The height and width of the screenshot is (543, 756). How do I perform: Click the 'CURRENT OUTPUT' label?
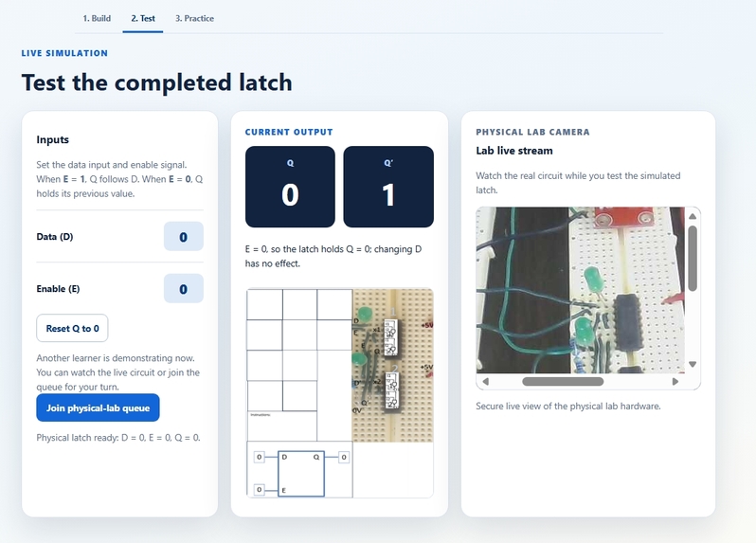(x=289, y=132)
